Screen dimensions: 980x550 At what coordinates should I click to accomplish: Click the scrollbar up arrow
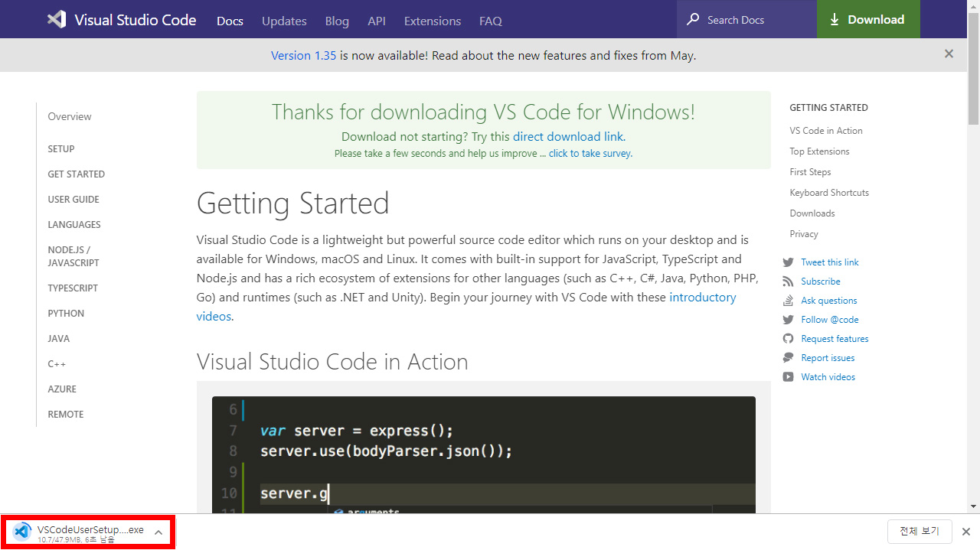(973, 6)
